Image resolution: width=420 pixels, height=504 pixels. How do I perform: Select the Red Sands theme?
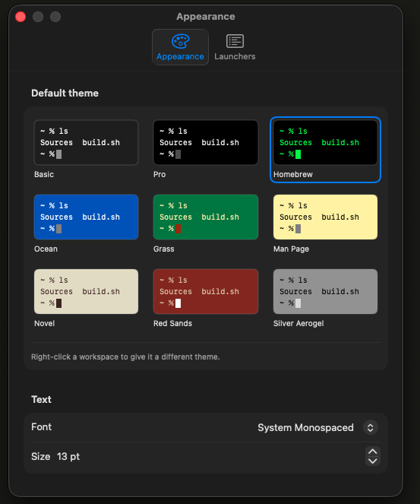[x=206, y=292]
